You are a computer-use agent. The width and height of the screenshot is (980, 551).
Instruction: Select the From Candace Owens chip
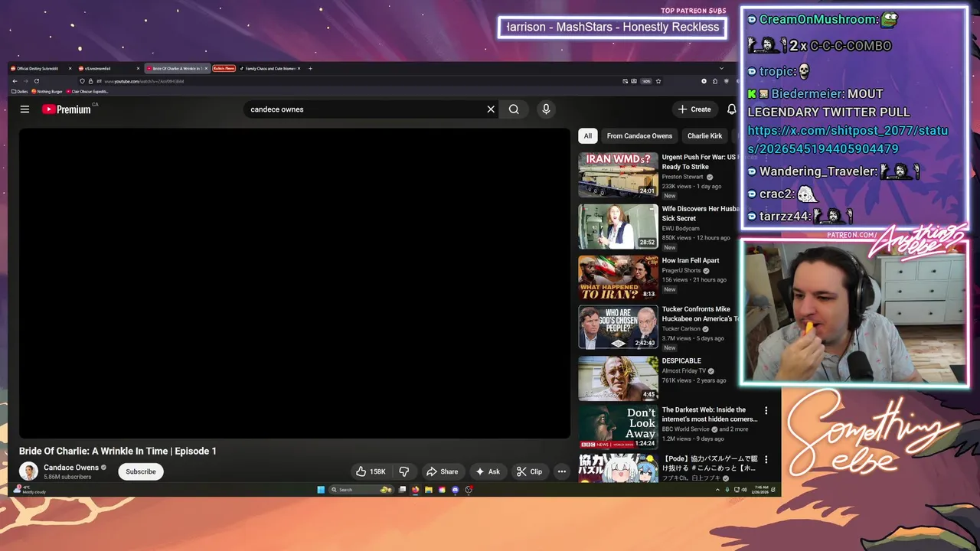click(x=639, y=136)
